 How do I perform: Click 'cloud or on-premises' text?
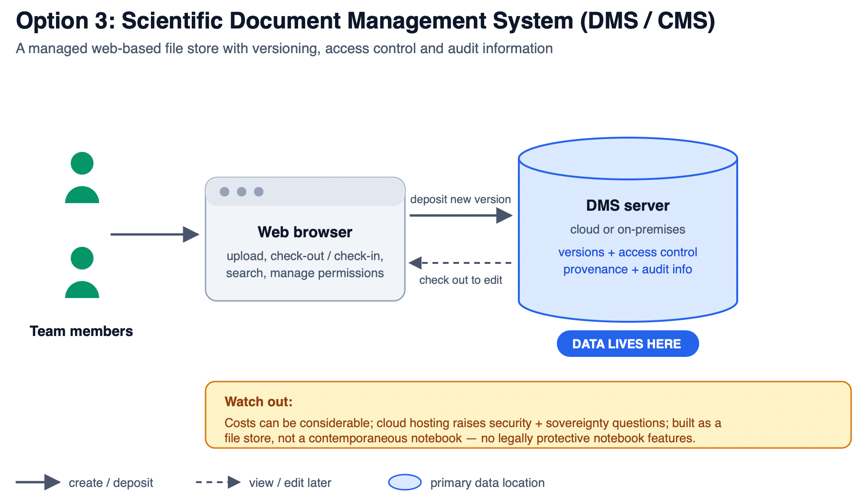pyautogui.click(x=628, y=229)
